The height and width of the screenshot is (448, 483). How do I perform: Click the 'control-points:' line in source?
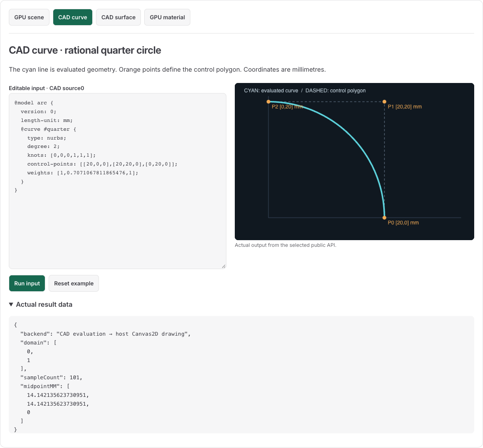[102, 164]
